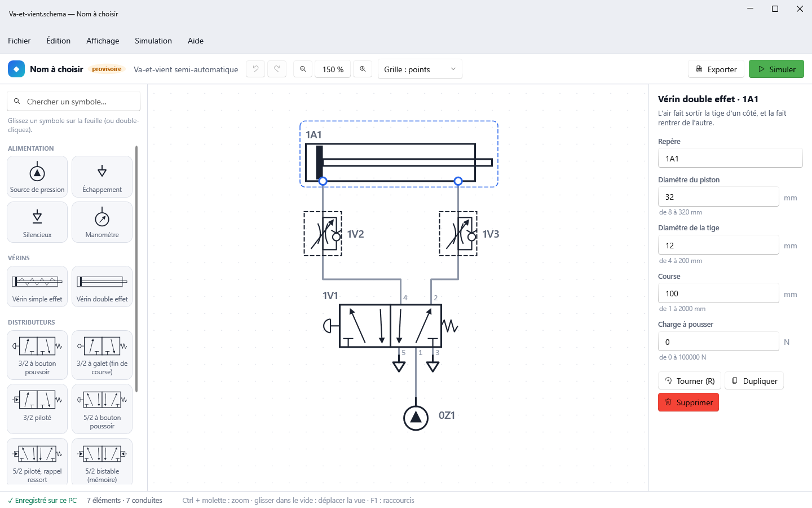Edit the Charge à pousser value
This screenshot has height=508, width=812.
[718, 341]
